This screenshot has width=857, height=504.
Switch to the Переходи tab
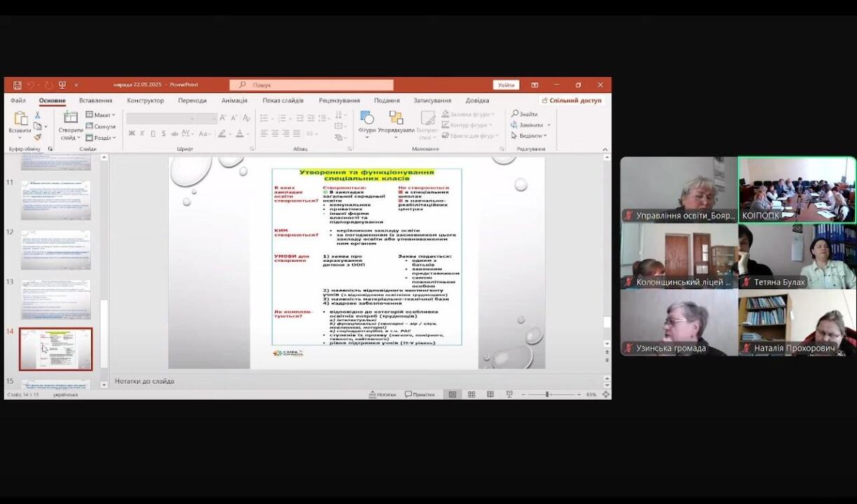point(193,100)
